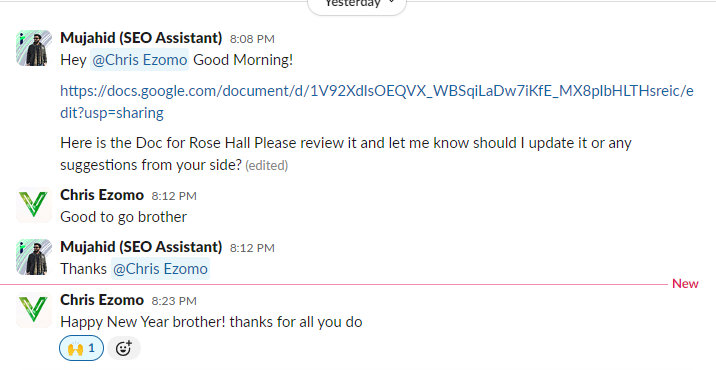The height and width of the screenshot is (370, 716).
Task: Open the Google Docs document link
Action: point(377,101)
